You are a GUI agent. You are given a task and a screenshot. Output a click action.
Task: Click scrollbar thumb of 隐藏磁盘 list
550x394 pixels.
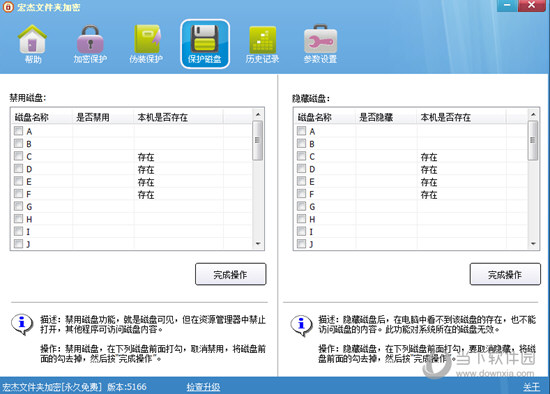point(533,140)
